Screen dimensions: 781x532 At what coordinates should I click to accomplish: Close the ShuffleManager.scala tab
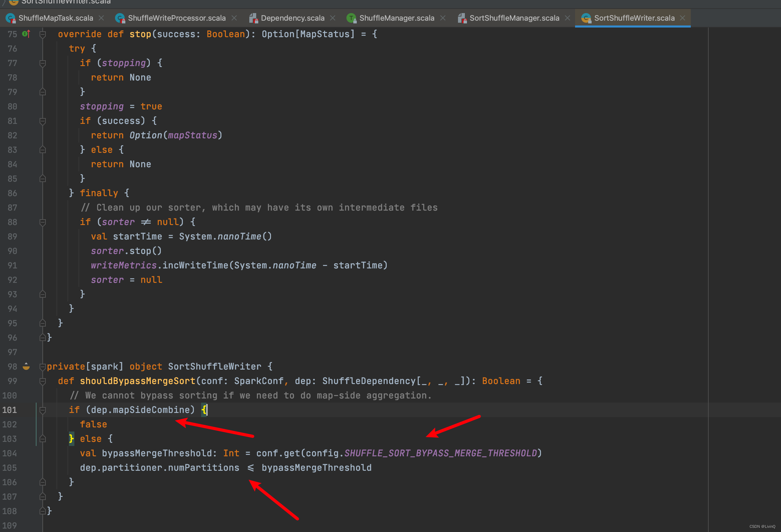443,18
